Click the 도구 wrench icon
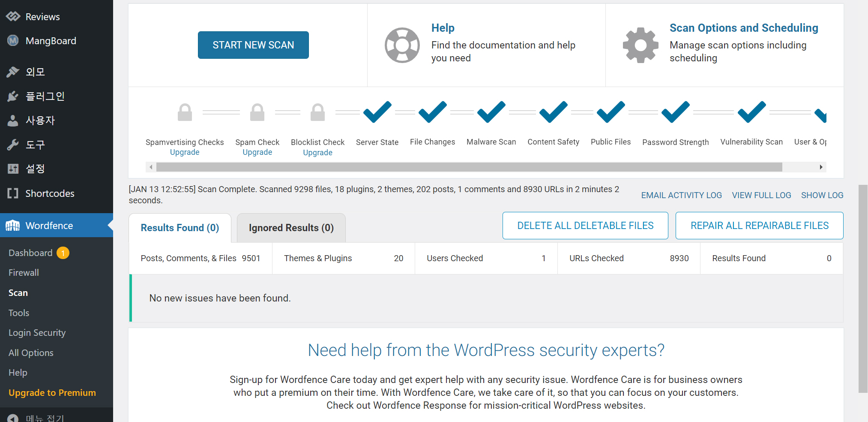Image resolution: width=868 pixels, height=422 pixels. 13,145
